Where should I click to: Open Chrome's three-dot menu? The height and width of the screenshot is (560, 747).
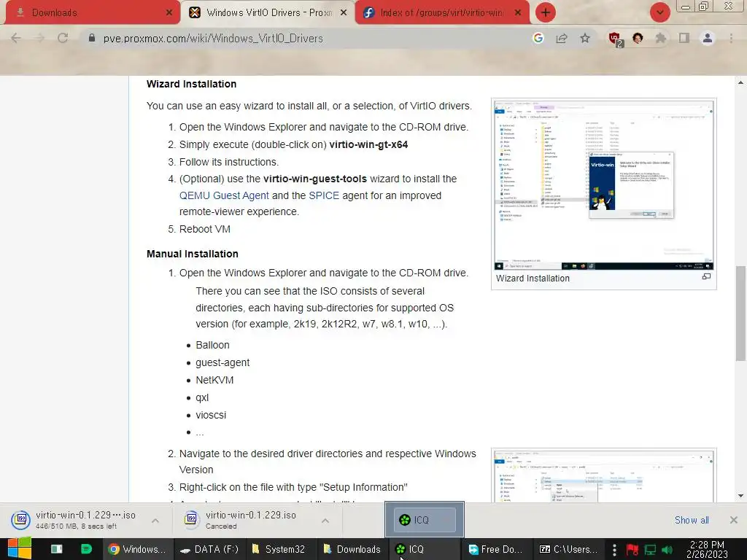coord(731,38)
